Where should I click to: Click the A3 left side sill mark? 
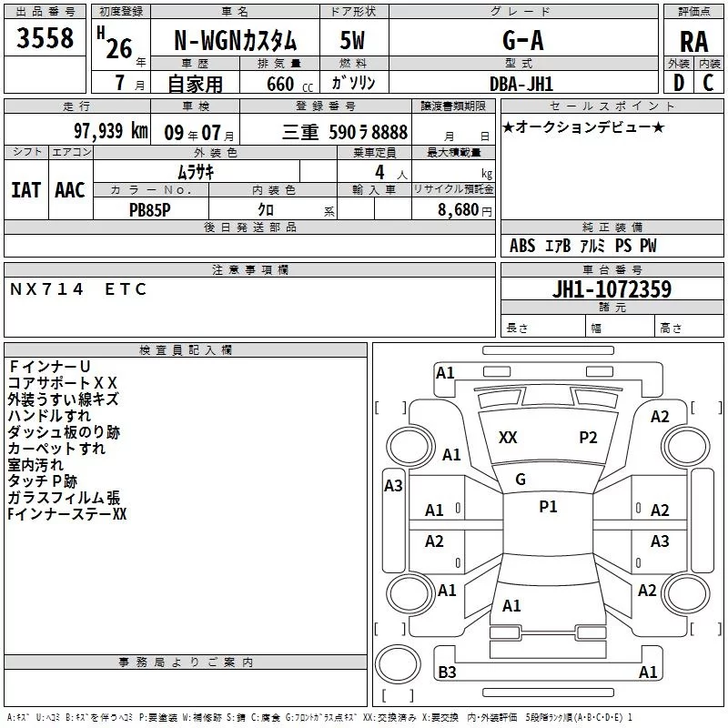[393, 486]
